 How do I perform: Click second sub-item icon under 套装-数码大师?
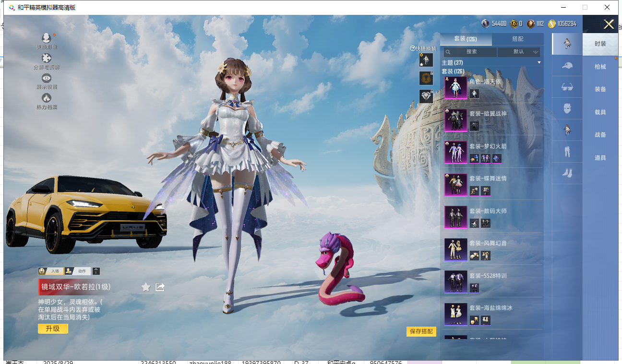(486, 223)
